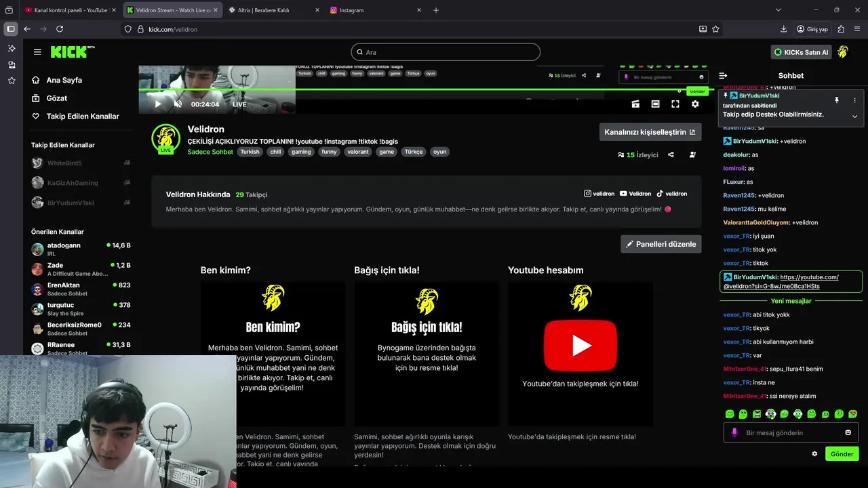Insert the first green smiling emote
The height and width of the screenshot is (488, 868).
pos(730,414)
